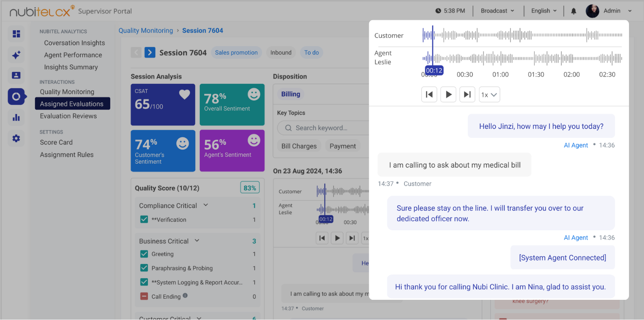Open the bar chart reports sidebar icon
Image resolution: width=644 pixels, height=320 pixels.
point(16,117)
